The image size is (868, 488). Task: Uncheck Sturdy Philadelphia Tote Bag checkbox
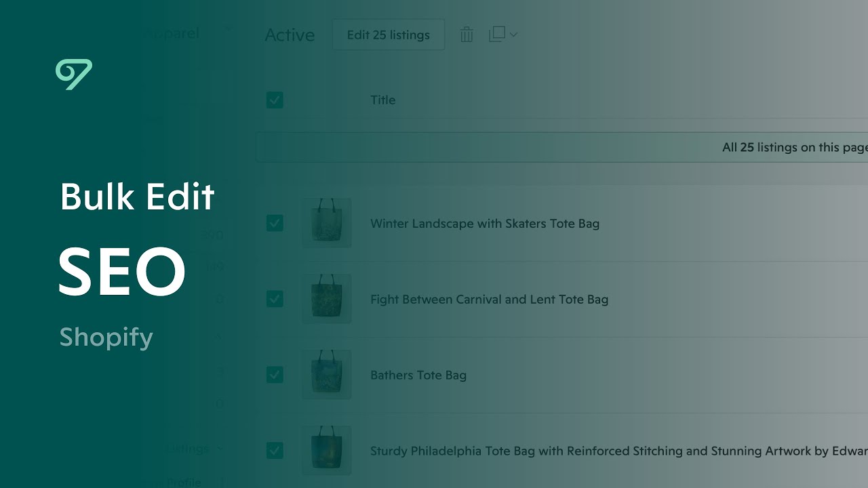pyautogui.click(x=275, y=451)
